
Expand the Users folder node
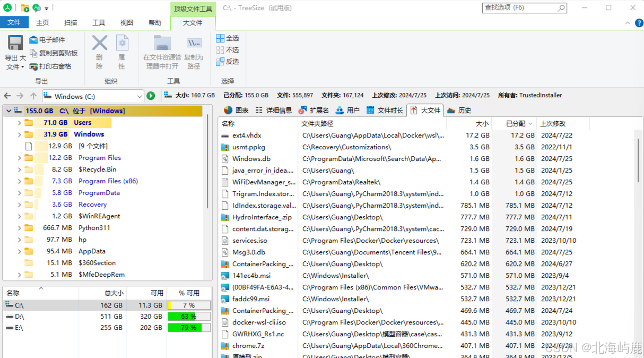tap(20, 123)
